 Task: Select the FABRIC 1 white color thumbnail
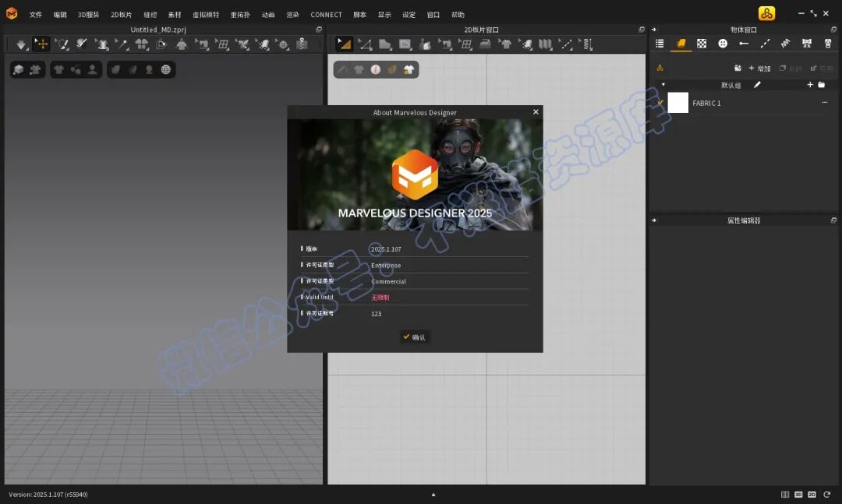pyautogui.click(x=677, y=103)
